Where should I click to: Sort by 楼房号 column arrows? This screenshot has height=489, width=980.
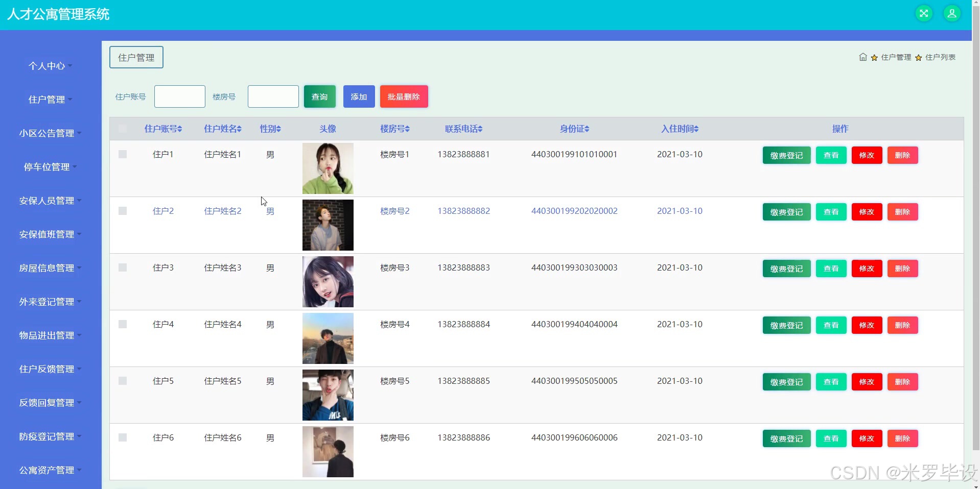point(407,129)
